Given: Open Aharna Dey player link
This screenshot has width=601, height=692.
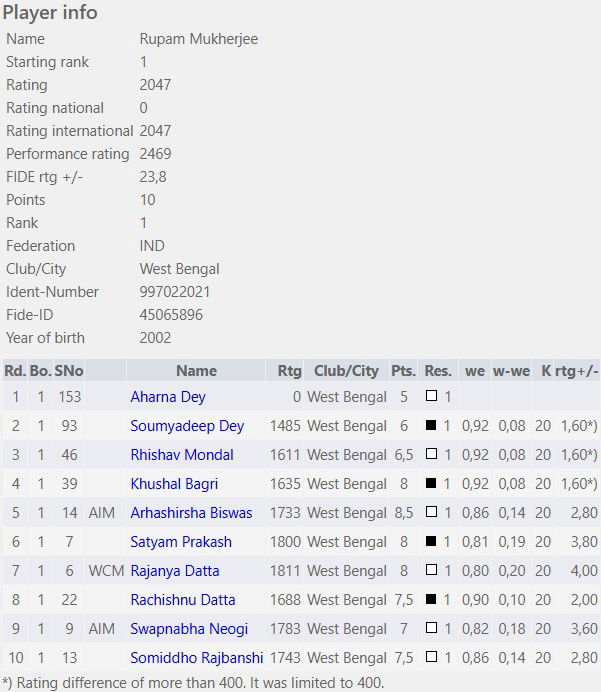Looking at the screenshot, I should pyautogui.click(x=168, y=397).
